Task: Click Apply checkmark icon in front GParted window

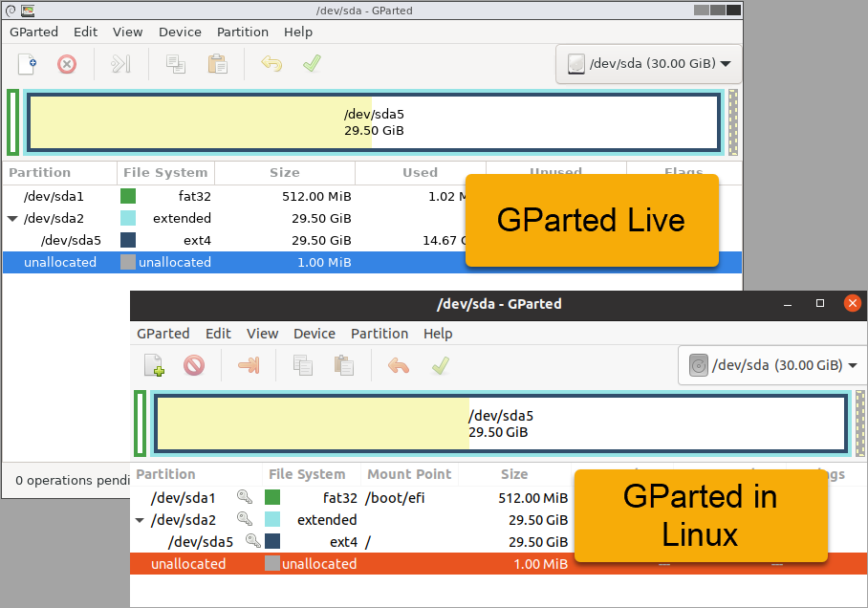Action: 440,365
